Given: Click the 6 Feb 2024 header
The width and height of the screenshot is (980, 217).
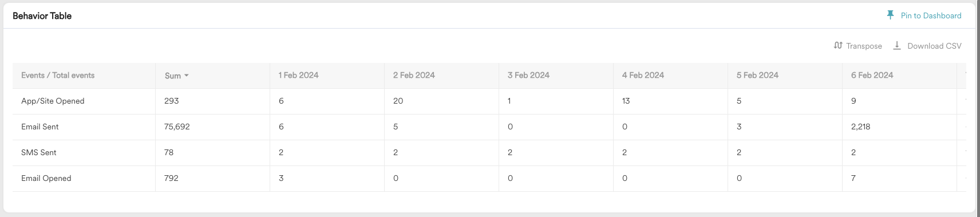Looking at the screenshot, I should [x=872, y=75].
